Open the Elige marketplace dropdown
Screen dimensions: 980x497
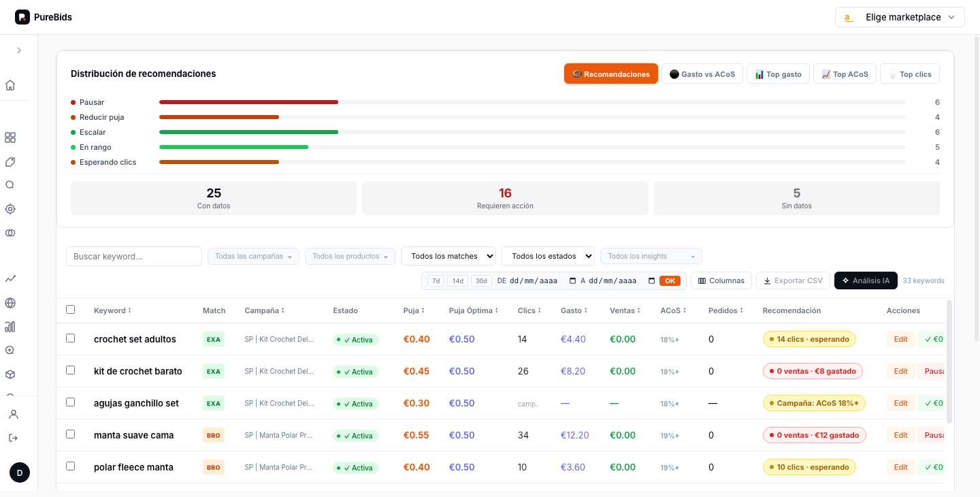(x=900, y=17)
